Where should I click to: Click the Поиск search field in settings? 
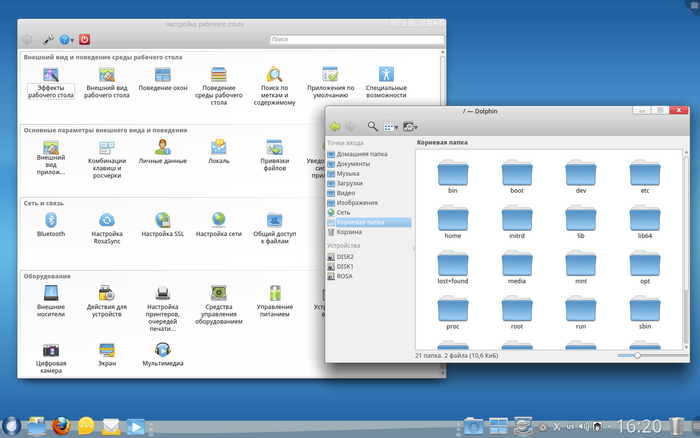(x=357, y=39)
